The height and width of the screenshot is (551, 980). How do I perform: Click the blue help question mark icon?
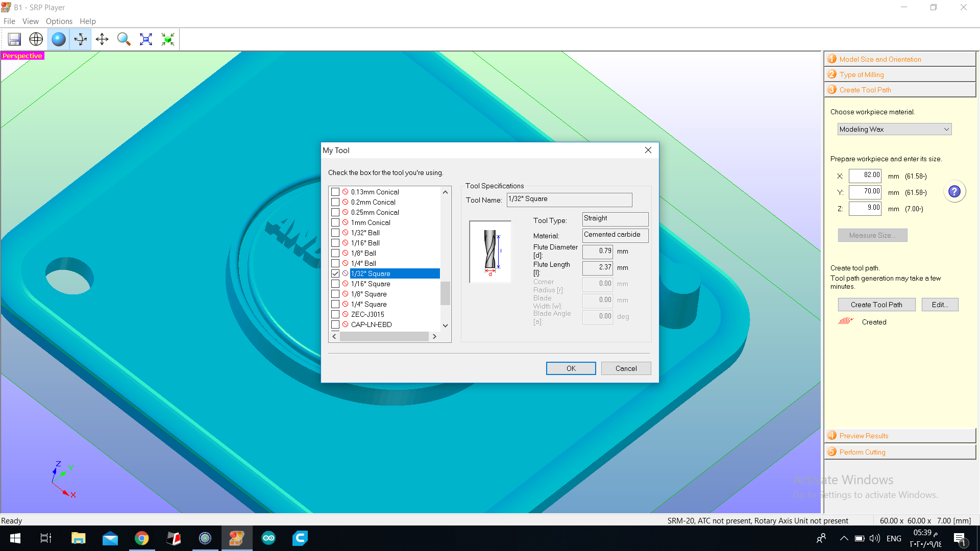pyautogui.click(x=954, y=192)
